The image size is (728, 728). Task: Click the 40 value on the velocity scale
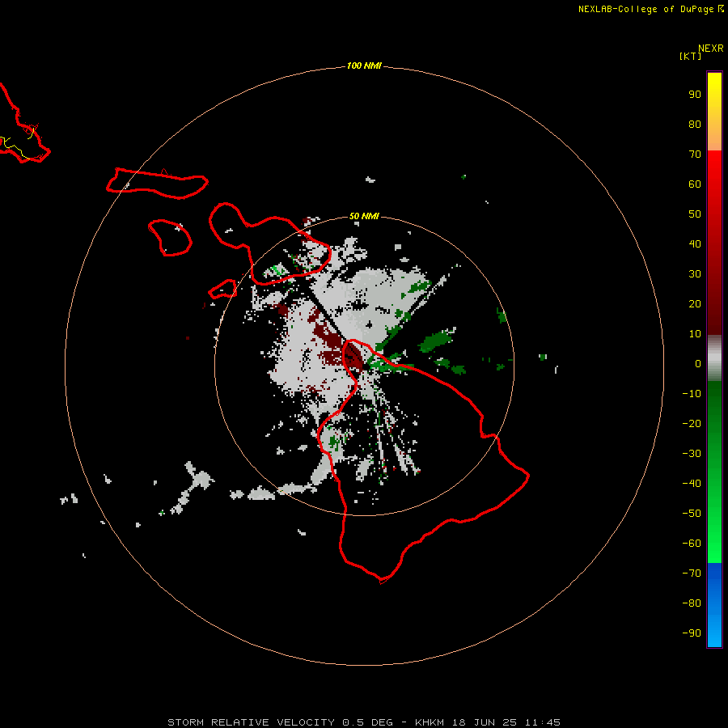[x=695, y=244]
